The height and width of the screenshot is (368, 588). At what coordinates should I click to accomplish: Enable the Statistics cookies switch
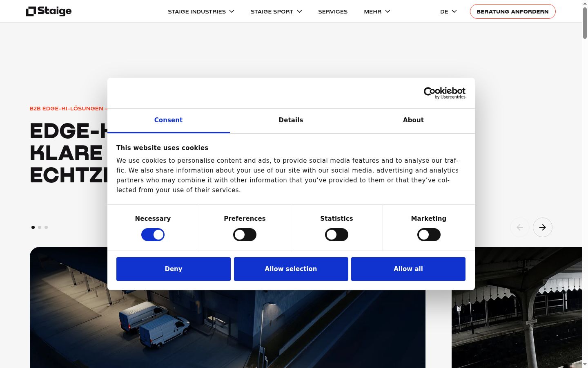point(336,235)
